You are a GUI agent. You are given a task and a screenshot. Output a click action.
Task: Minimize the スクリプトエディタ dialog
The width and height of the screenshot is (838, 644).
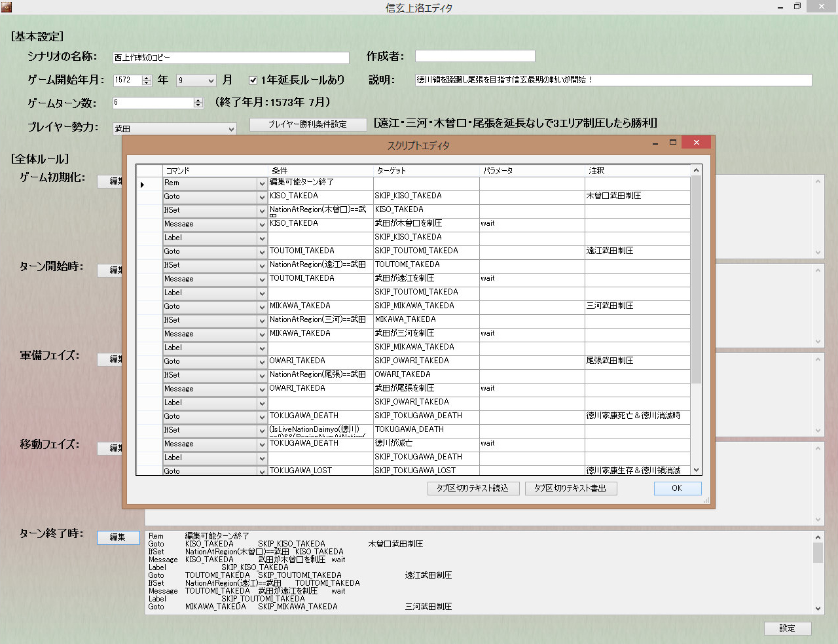(655, 143)
